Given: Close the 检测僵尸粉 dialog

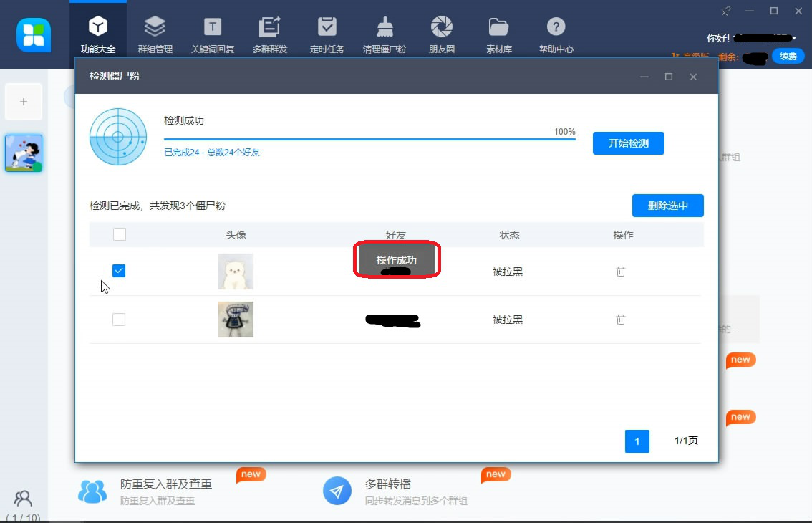Looking at the screenshot, I should 693,77.
